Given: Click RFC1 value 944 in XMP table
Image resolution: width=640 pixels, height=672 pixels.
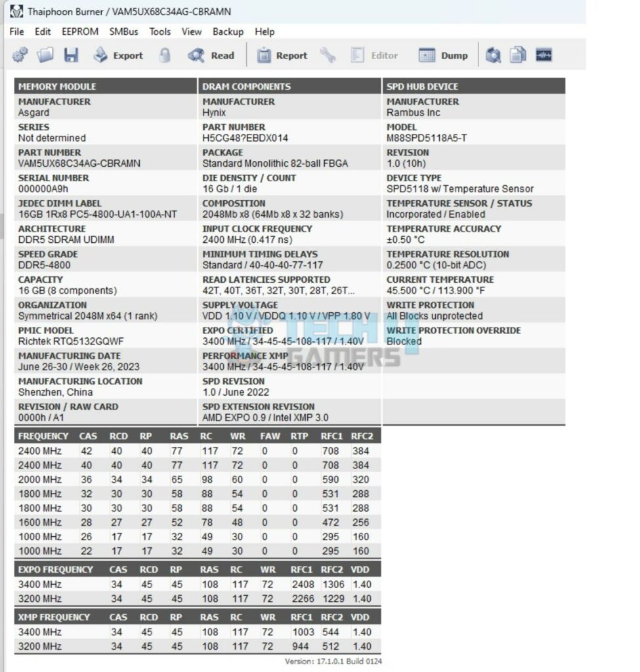Looking at the screenshot, I should (300, 646).
